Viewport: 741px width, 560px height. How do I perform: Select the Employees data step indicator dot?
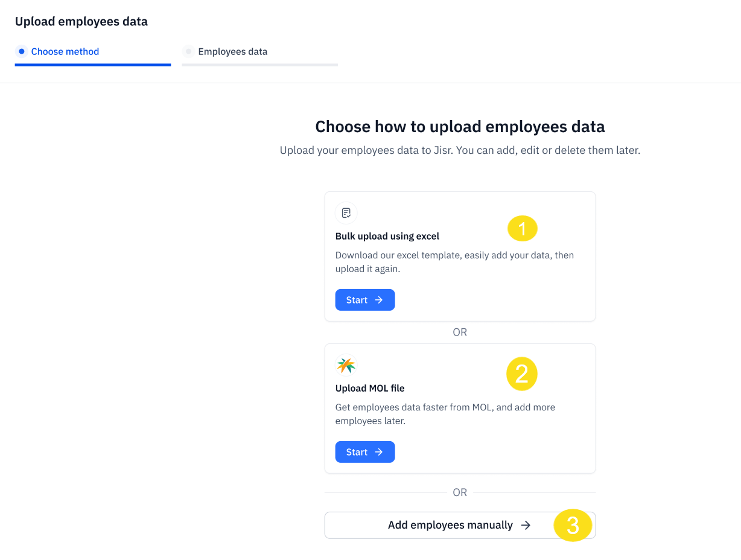pyautogui.click(x=189, y=52)
